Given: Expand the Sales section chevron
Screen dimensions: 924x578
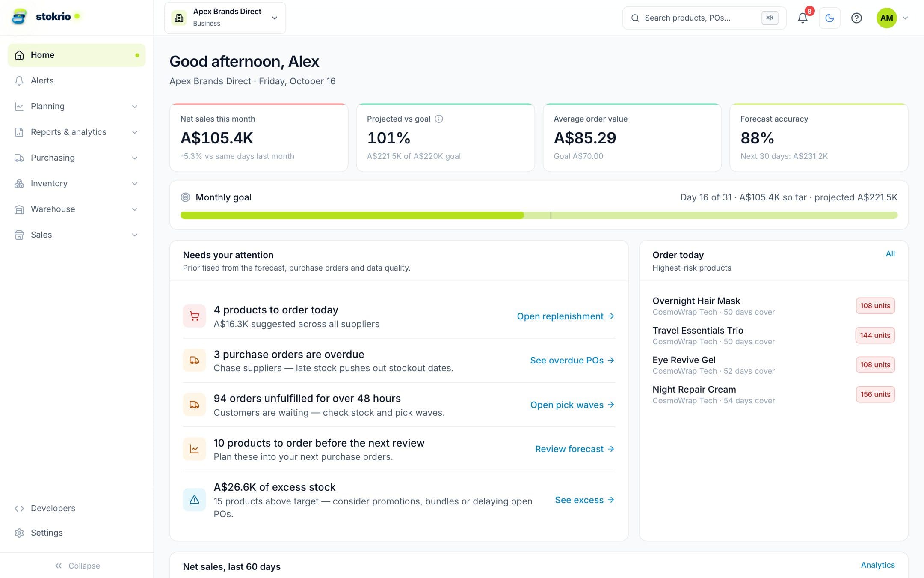Looking at the screenshot, I should tap(135, 235).
